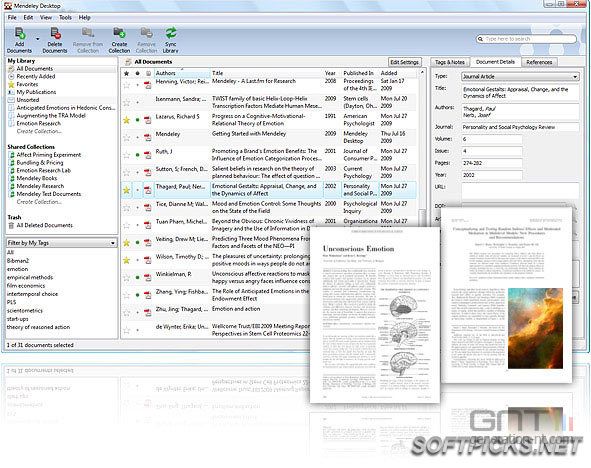Switch to the Document Details tab
This screenshot has height=468, width=591.
(x=495, y=62)
